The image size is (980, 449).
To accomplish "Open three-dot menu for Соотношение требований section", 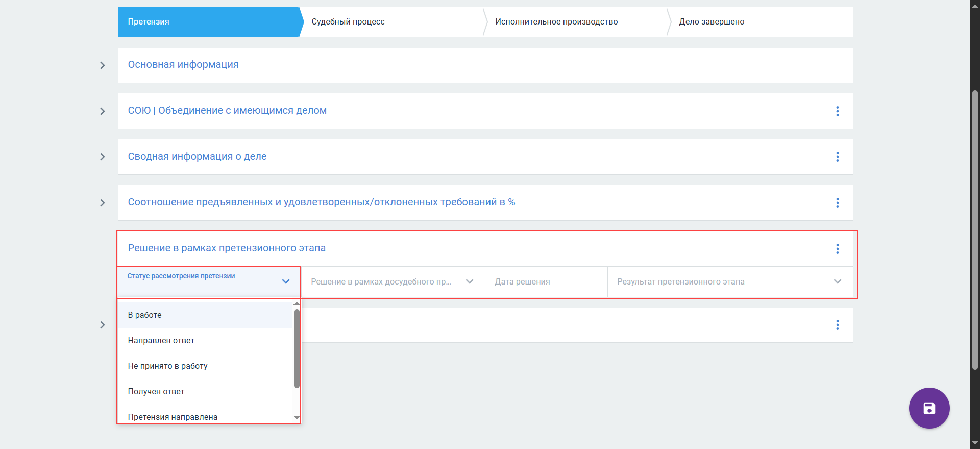I will click(838, 203).
